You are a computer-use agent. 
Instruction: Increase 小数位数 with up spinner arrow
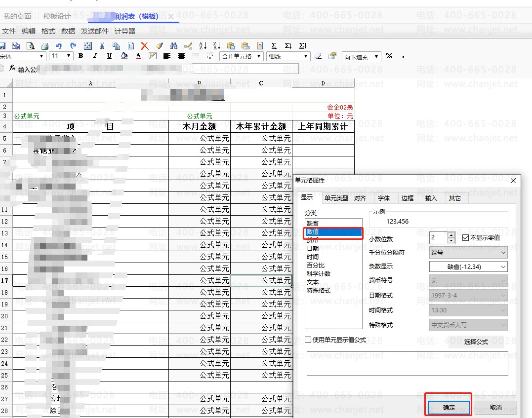point(451,235)
